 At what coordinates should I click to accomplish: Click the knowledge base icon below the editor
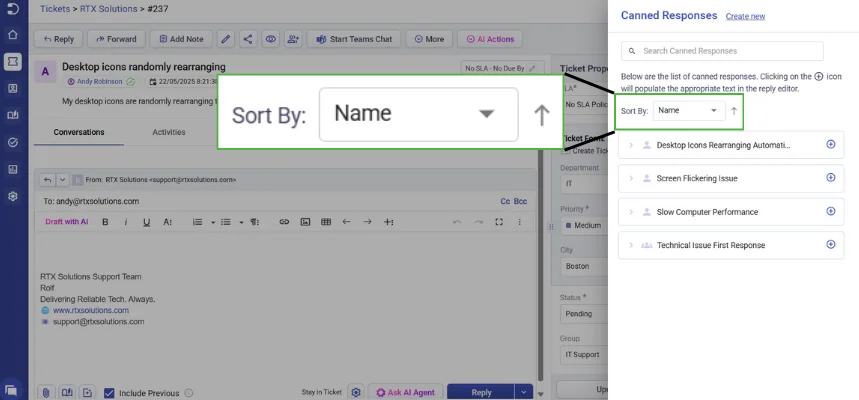67,392
